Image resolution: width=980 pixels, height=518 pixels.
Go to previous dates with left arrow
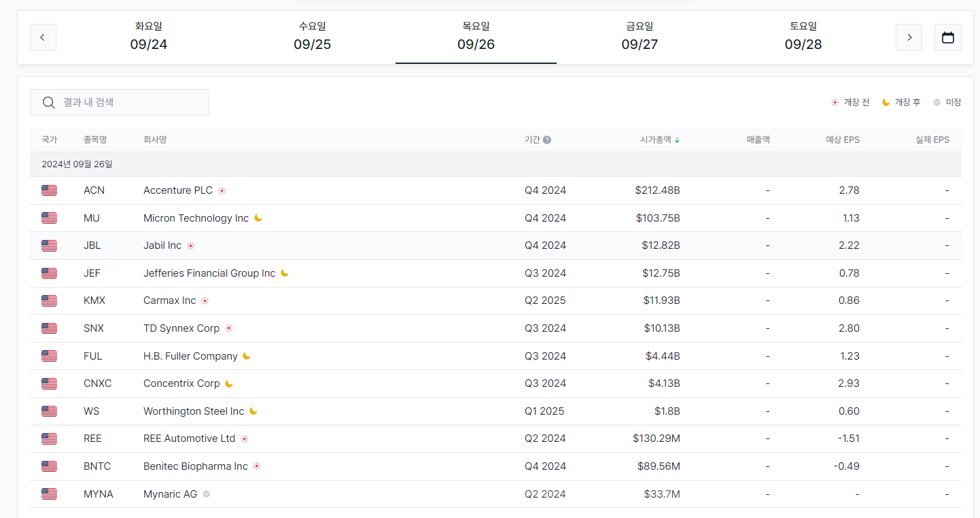(43, 37)
